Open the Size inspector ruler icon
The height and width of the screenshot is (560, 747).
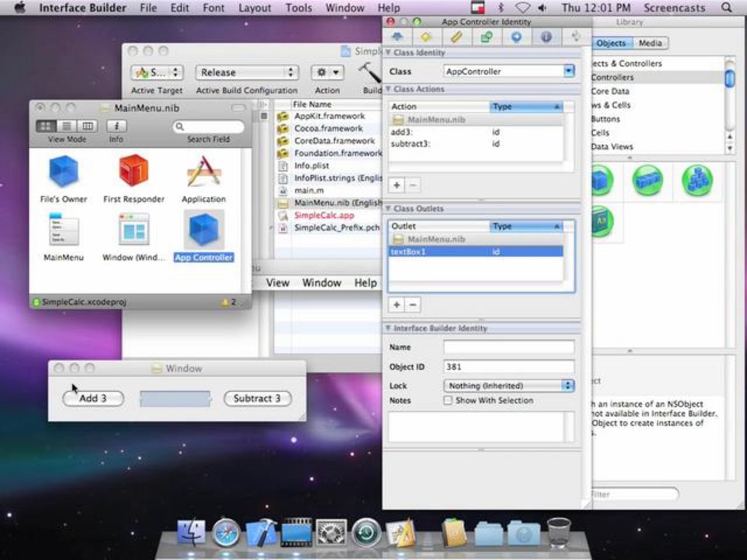click(456, 36)
